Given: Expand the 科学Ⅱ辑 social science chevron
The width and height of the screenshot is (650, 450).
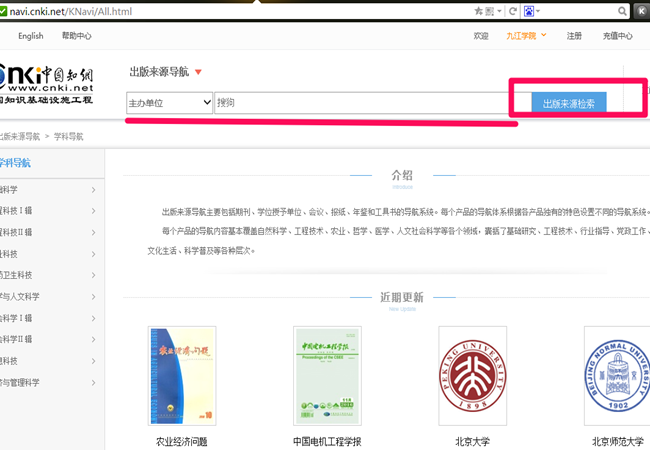Looking at the screenshot, I should click(x=93, y=339).
